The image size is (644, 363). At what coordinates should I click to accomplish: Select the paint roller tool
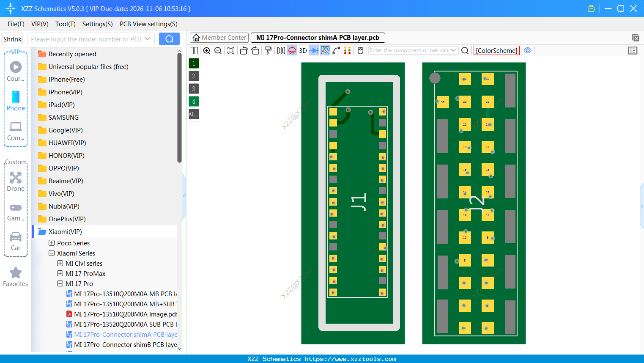tap(268, 51)
